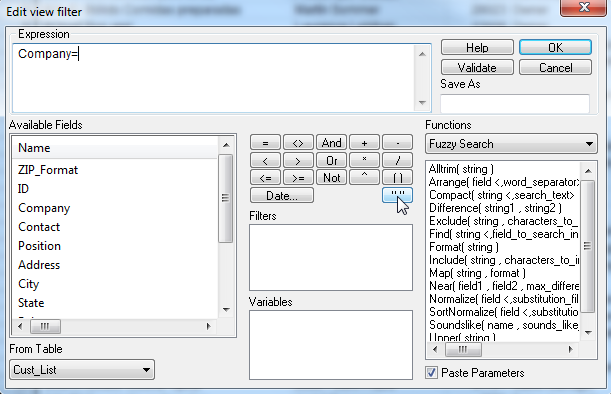Choose the SortNormalize function
This screenshot has width=611, height=394.
tap(503, 312)
